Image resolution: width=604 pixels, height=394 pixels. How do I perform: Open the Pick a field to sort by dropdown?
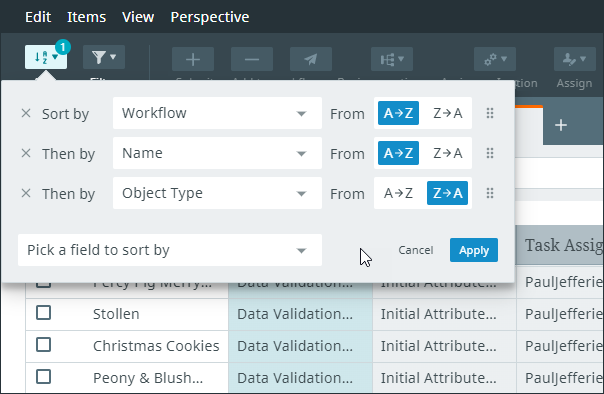tap(170, 250)
